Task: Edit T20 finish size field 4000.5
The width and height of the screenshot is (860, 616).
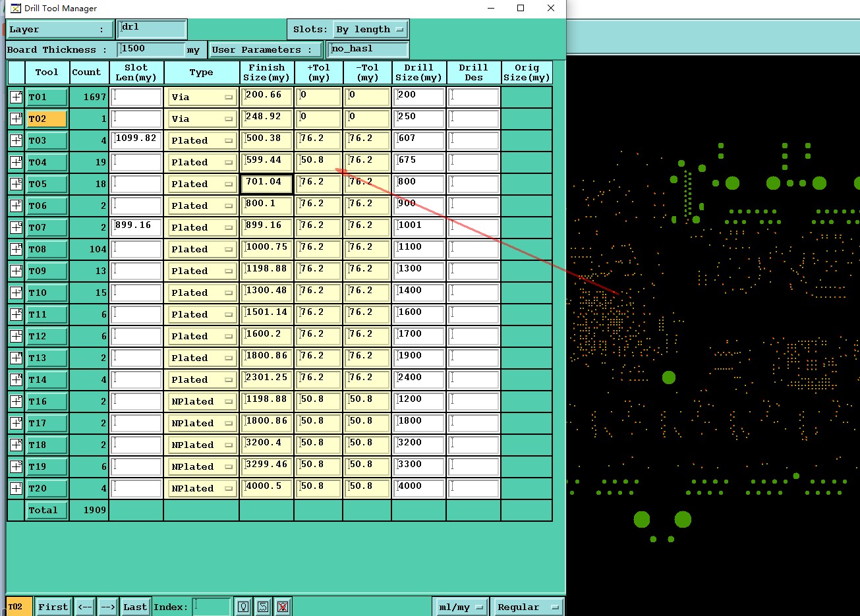Action: point(267,488)
